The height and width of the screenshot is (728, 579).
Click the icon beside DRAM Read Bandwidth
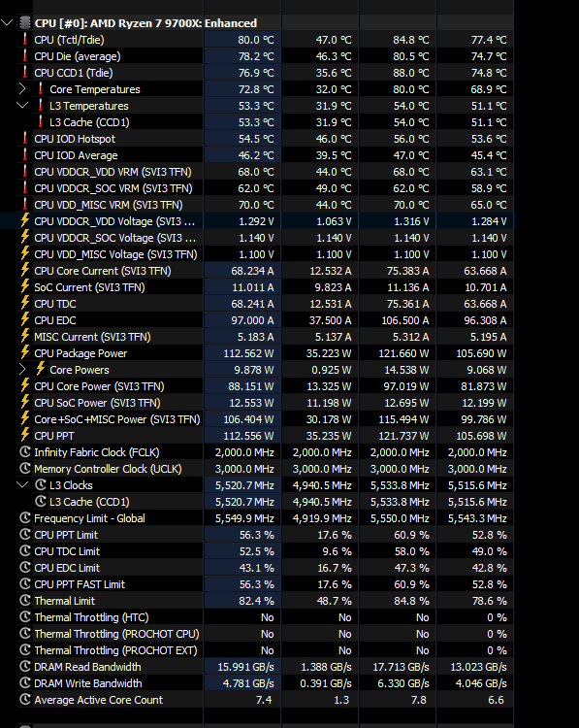25,666
